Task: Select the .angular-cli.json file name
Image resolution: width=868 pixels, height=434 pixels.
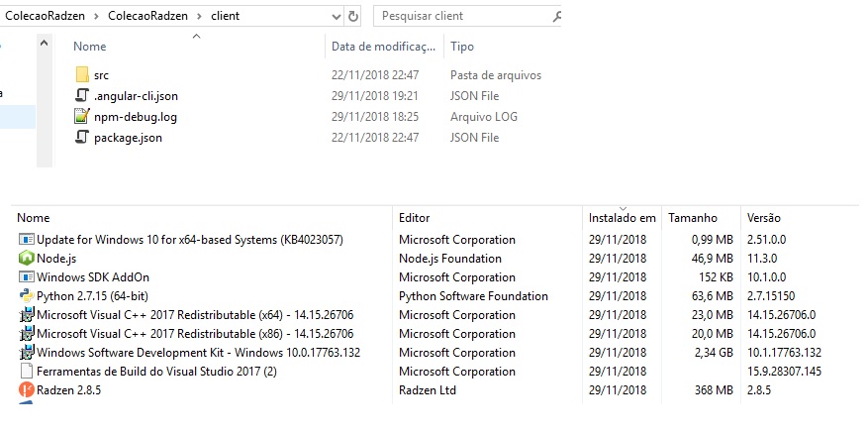Action: [x=136, y=96]
